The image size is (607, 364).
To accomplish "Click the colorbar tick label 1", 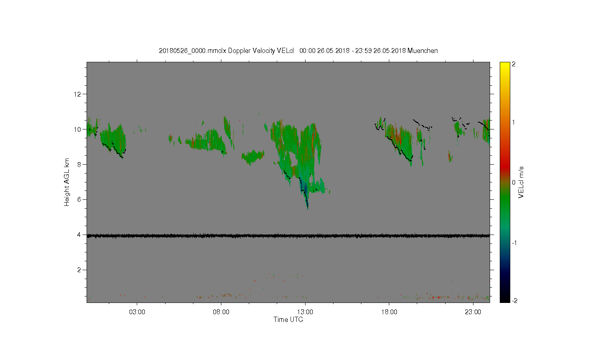I will (x=514, y=122).
